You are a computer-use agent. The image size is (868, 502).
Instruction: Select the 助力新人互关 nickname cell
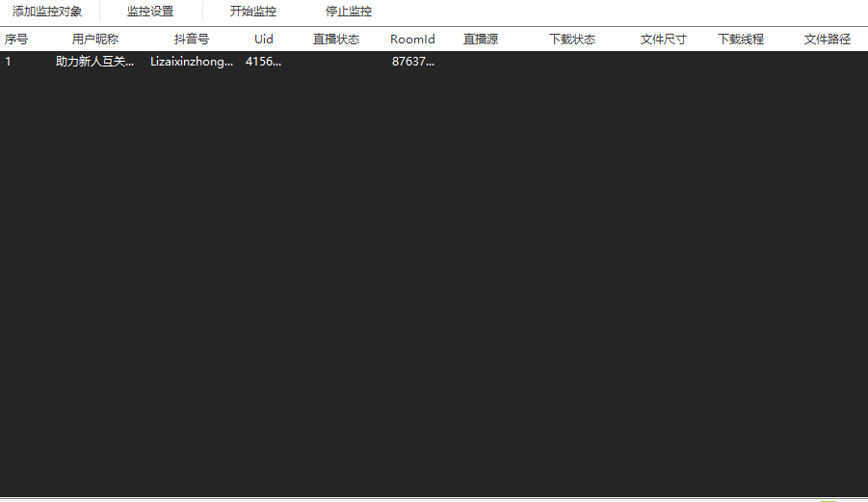click(x=95, y=62)
